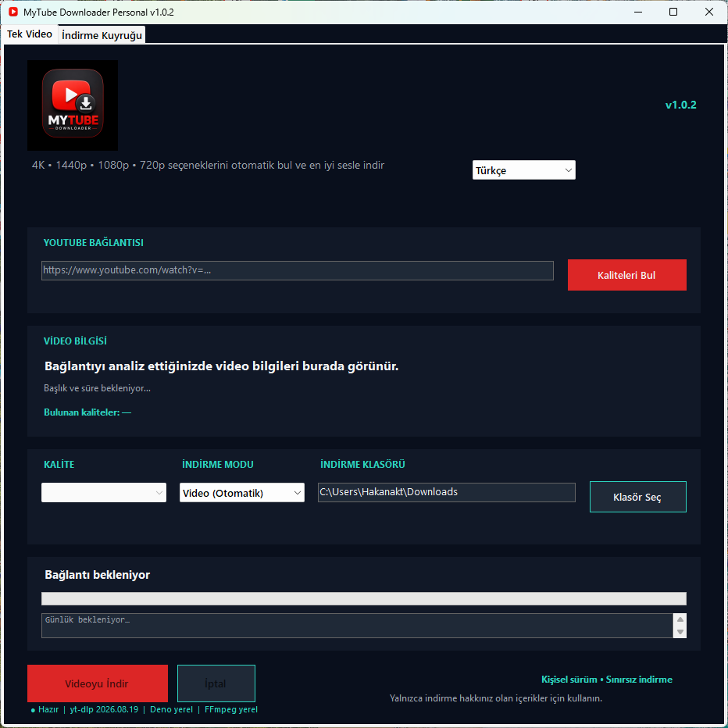Image resolution: width=728 pixels, height=728 pixels.
Task: Click Başlık ve süre bekleniyor text
Action: pos(97,388)
